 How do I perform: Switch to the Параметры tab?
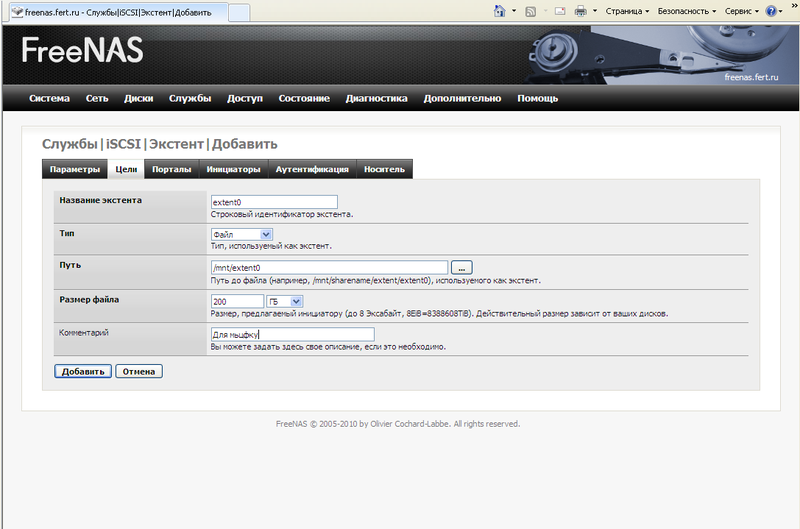[x=75, y=169]
